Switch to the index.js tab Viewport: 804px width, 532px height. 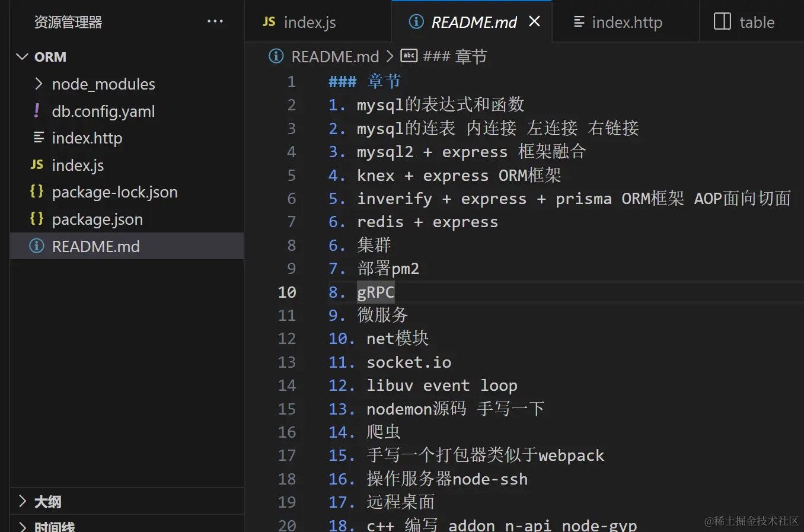pos(308,22)
